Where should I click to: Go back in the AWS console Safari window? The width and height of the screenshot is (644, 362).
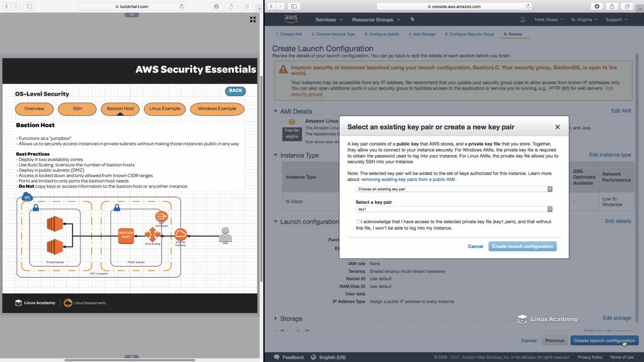(271, 7)
